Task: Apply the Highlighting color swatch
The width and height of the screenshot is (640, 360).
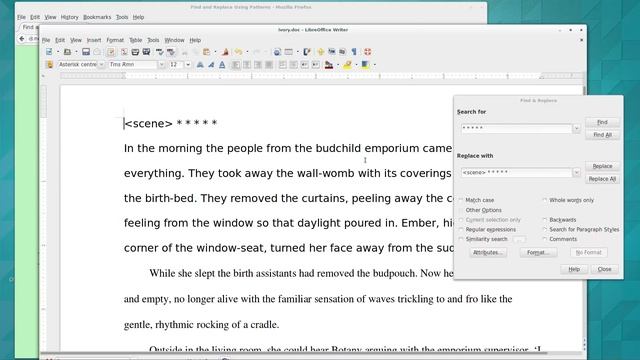Action: tap(347, 64)
